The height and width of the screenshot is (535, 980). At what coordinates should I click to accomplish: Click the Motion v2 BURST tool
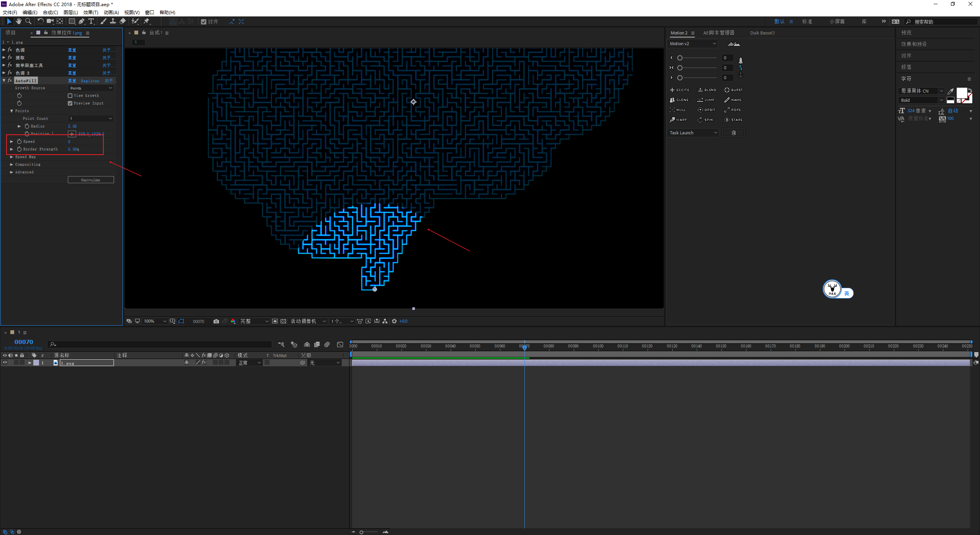tap(733, 90)
